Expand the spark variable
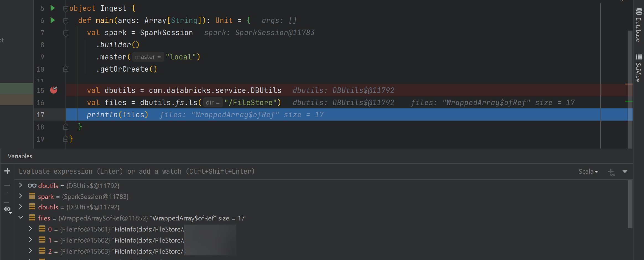Viewport: 644px width, 260px height. 20,196
